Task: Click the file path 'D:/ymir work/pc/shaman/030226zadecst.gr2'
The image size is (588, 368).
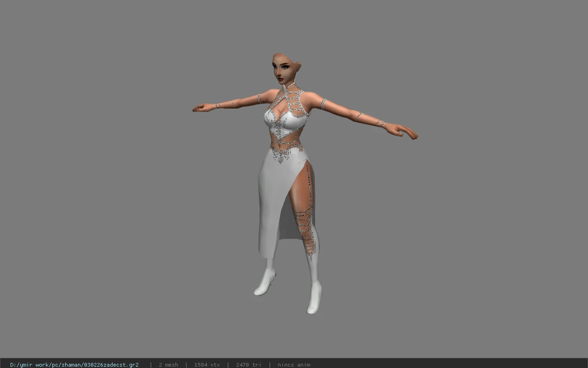Action: (x=74, y=365)
